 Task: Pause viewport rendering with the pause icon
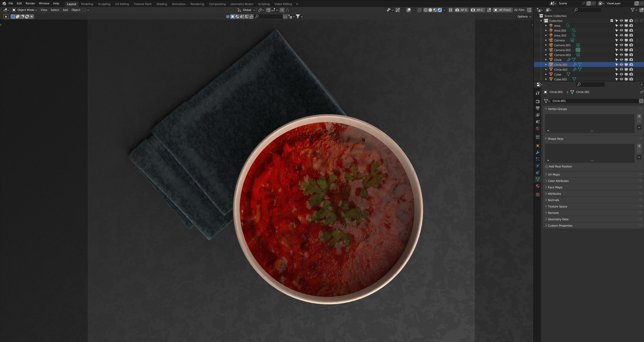[451, 10]
